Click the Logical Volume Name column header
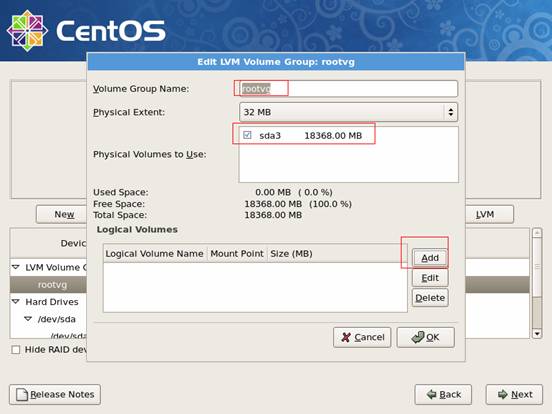Screen dimensions: 552x414 tap(155, 253)
